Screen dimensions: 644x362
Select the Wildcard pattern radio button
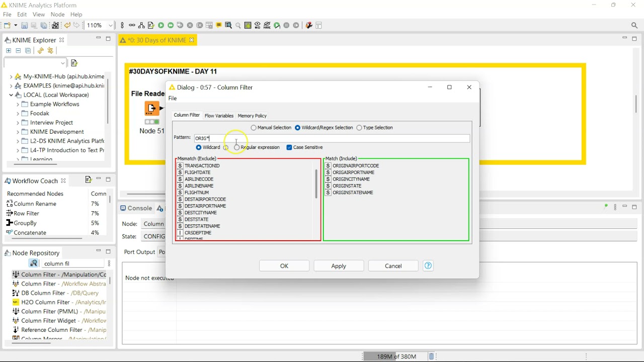pos(198,147)
